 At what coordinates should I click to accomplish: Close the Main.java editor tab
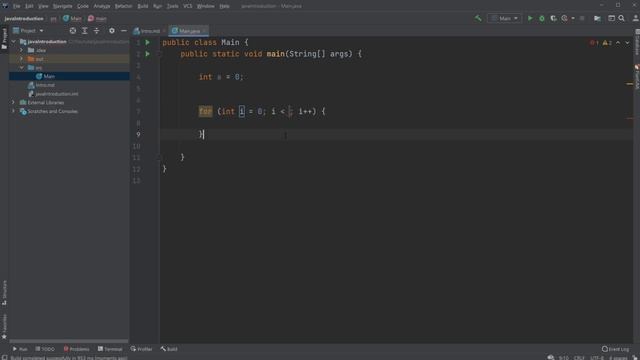(x=204, y=31)
